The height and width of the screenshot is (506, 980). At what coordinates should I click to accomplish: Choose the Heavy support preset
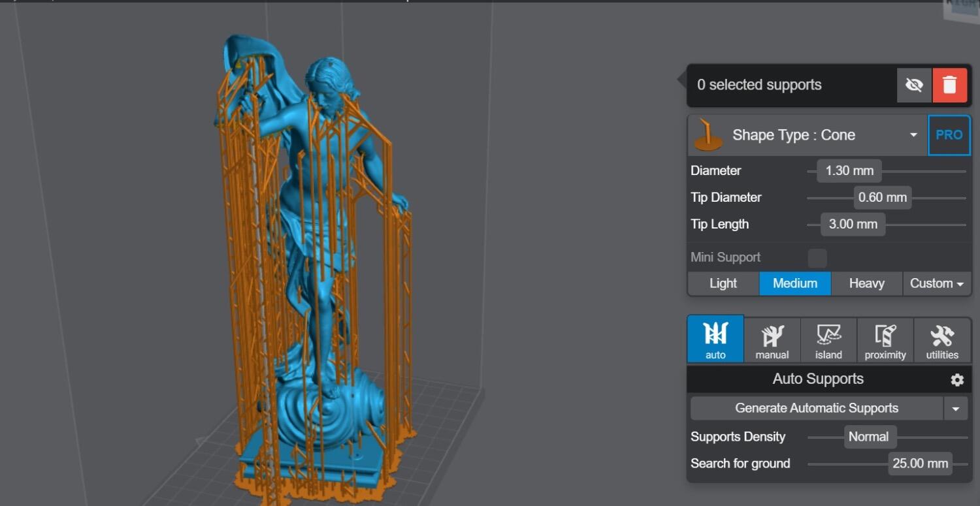pos(866,283)
